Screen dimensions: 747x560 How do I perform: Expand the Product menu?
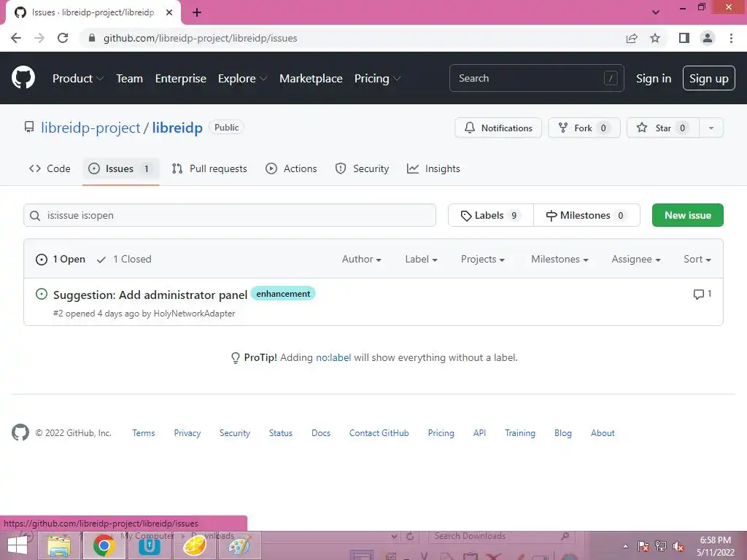77,79
